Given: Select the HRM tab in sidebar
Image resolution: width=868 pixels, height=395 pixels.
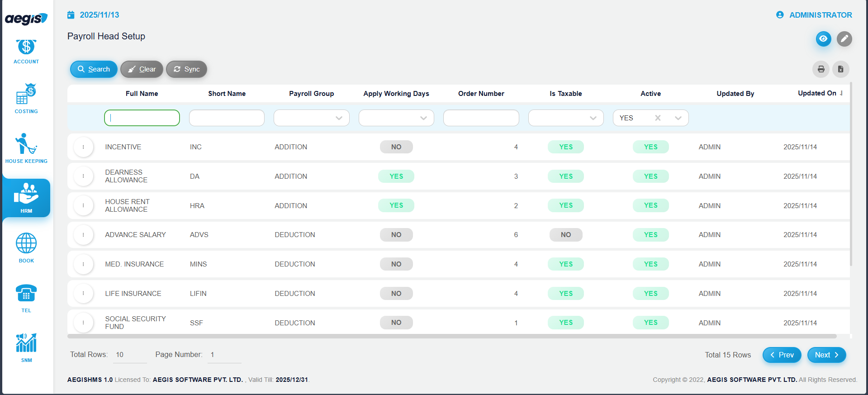Looking at the screenshot, I should (x=26, y=198).
